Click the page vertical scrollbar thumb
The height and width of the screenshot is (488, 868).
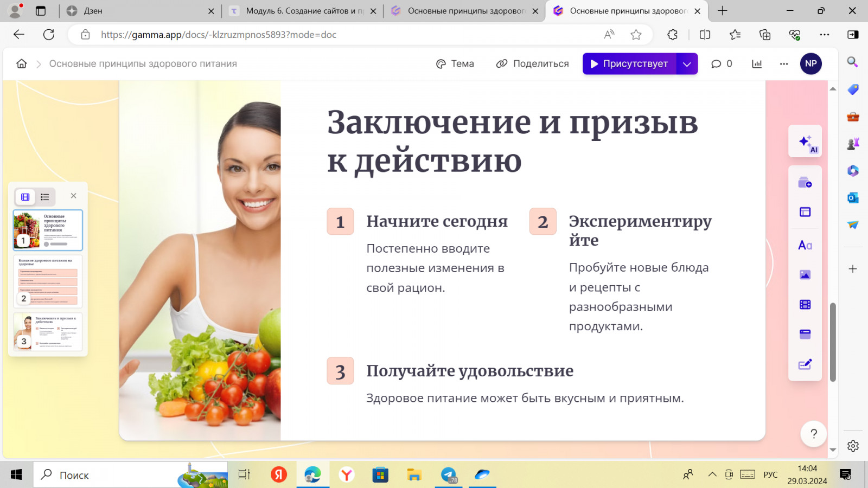[833, 342]
